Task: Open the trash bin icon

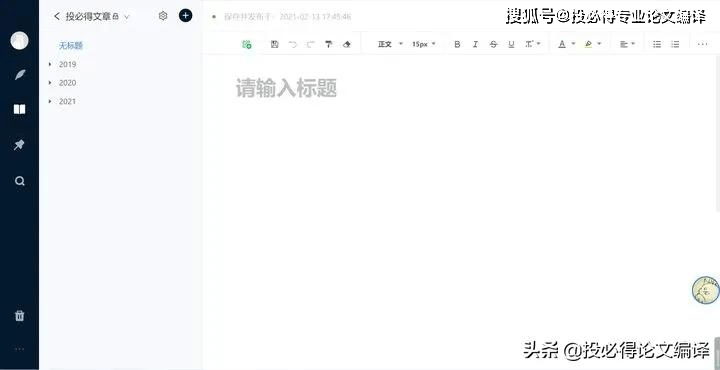Action: (x=19, y=315)
